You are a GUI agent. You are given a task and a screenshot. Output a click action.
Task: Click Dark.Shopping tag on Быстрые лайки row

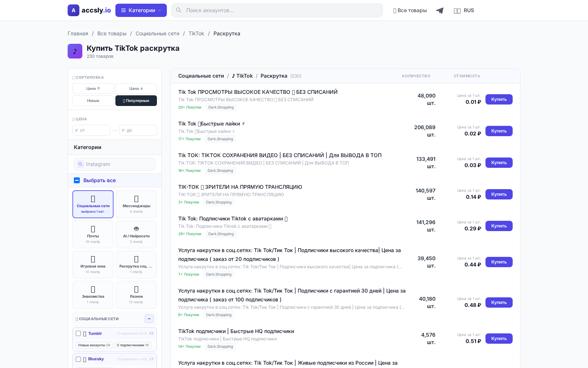(x=220, y=139)
